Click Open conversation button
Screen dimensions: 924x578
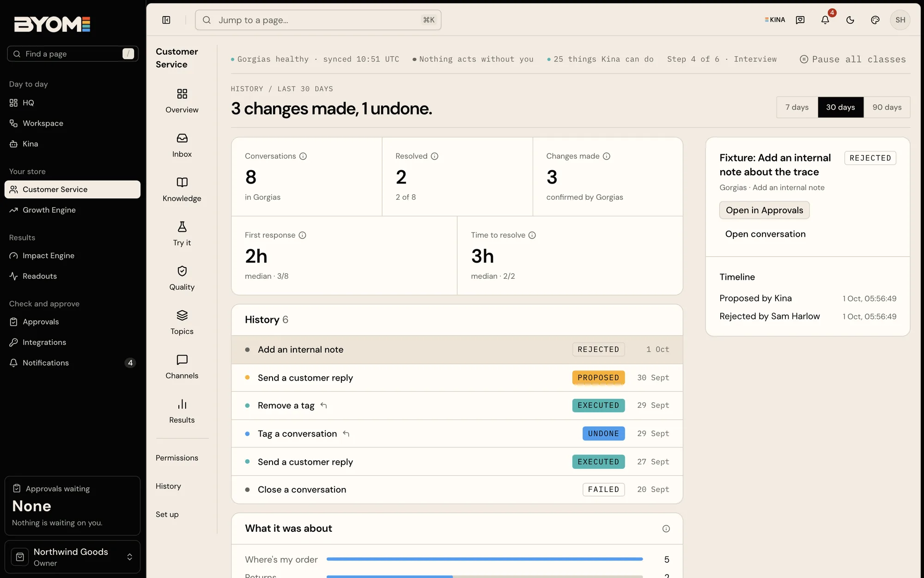tap(765, 234)
